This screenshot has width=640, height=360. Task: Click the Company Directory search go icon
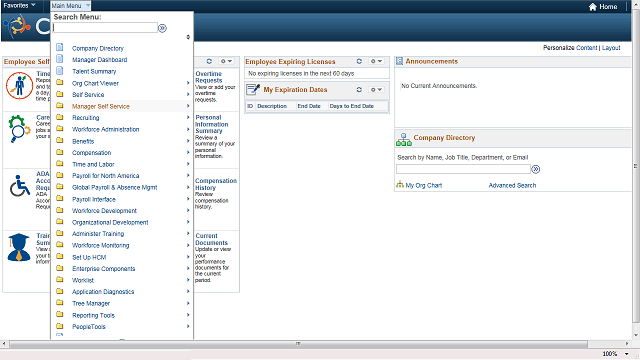pos(536,169)
